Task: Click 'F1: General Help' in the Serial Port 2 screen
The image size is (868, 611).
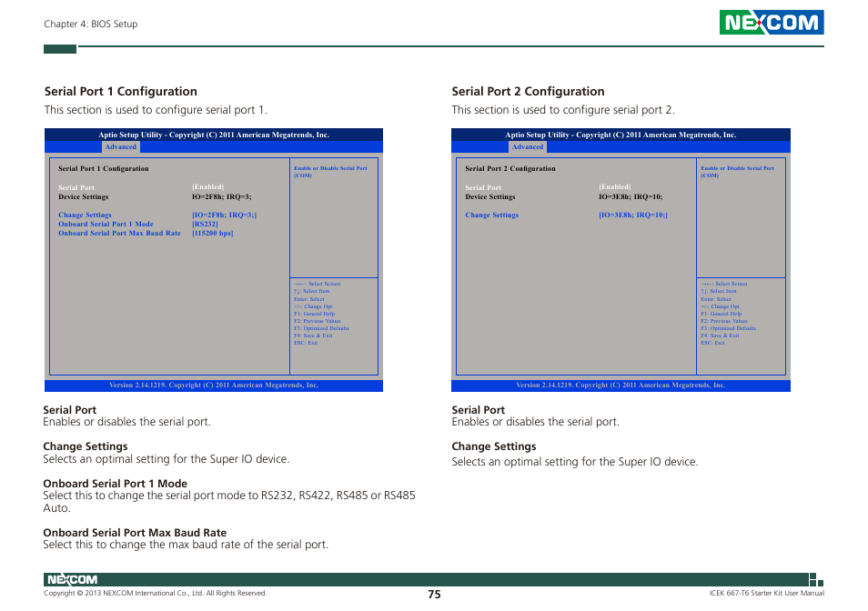Action: tap(722, 314)
